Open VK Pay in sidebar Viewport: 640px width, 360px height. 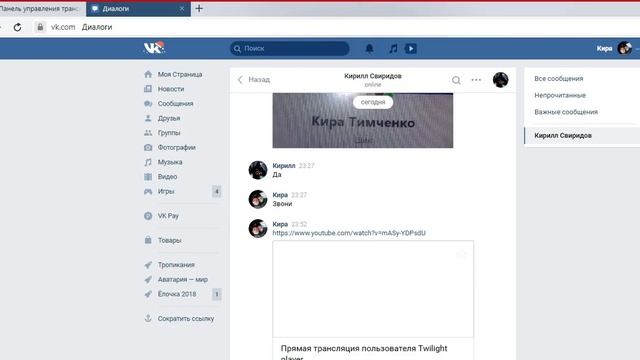pos(167,216)
